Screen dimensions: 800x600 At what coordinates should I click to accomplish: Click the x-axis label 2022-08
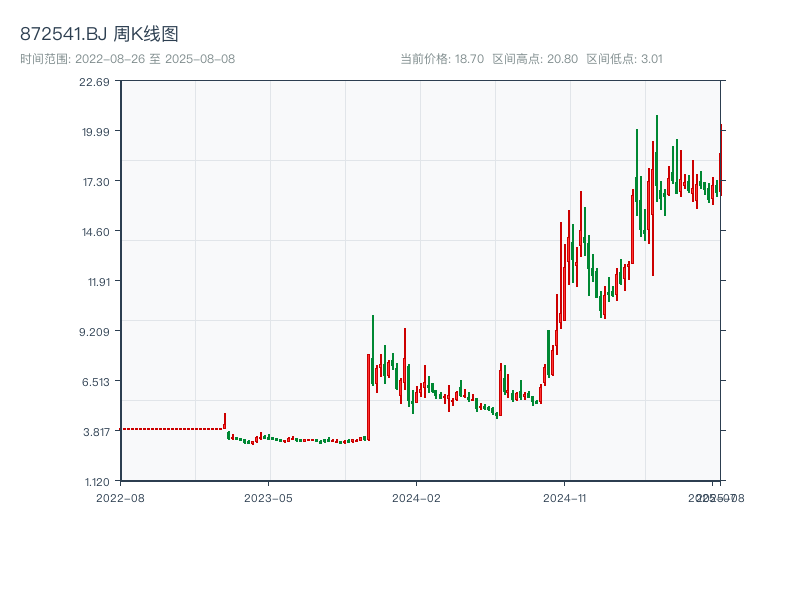click(120, 498)
